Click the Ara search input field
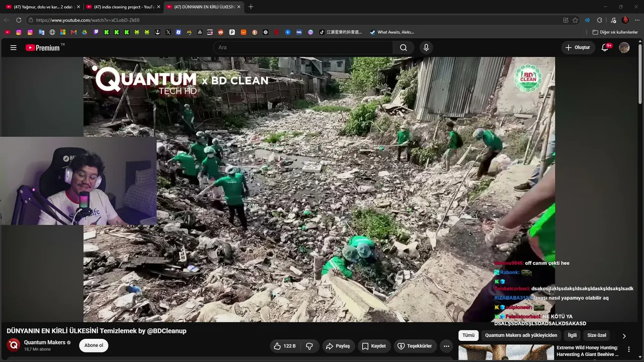The height and width of the screenshot is (362, 644). (303, 48)
